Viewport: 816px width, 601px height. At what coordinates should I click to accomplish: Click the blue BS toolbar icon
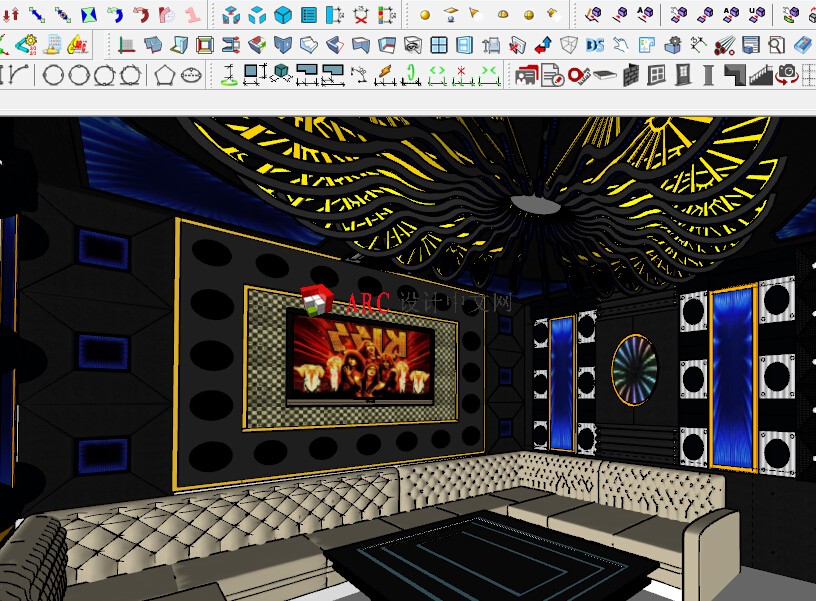pos(594,45)
